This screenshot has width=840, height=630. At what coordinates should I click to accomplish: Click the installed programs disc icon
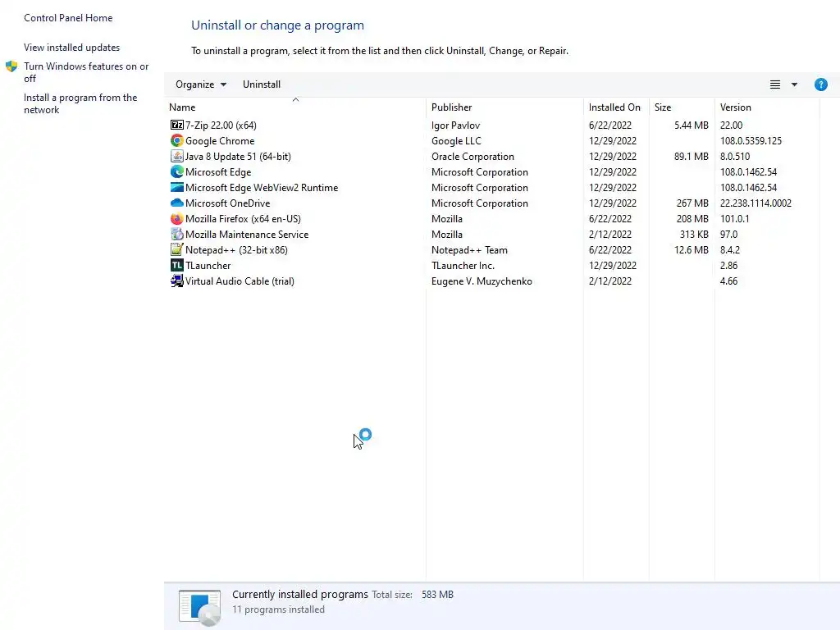(199, 608)
